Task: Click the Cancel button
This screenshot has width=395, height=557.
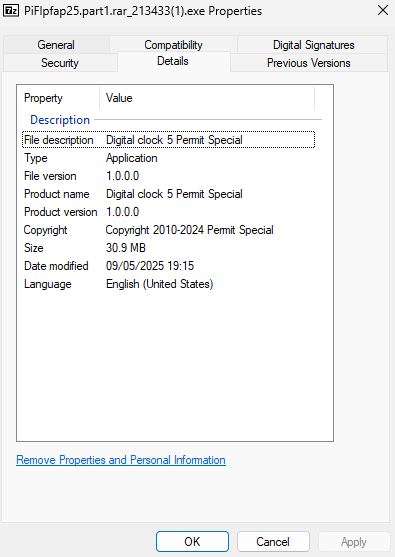Action: (x=273, y=542)
